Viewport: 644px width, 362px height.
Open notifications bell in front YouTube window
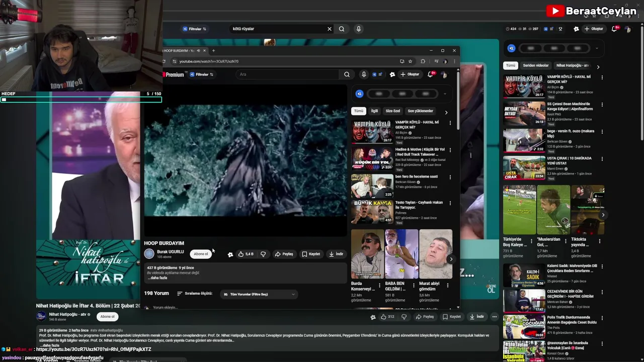[431, 74]
